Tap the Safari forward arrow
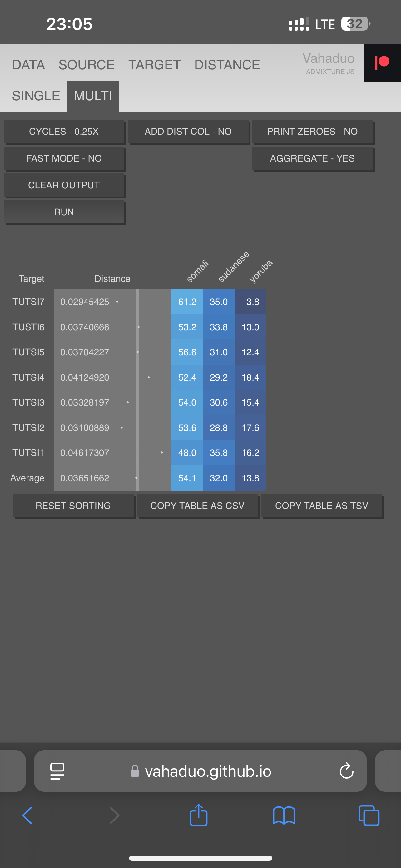The height and width of the screenshot is (868, 401). [115, 816]
